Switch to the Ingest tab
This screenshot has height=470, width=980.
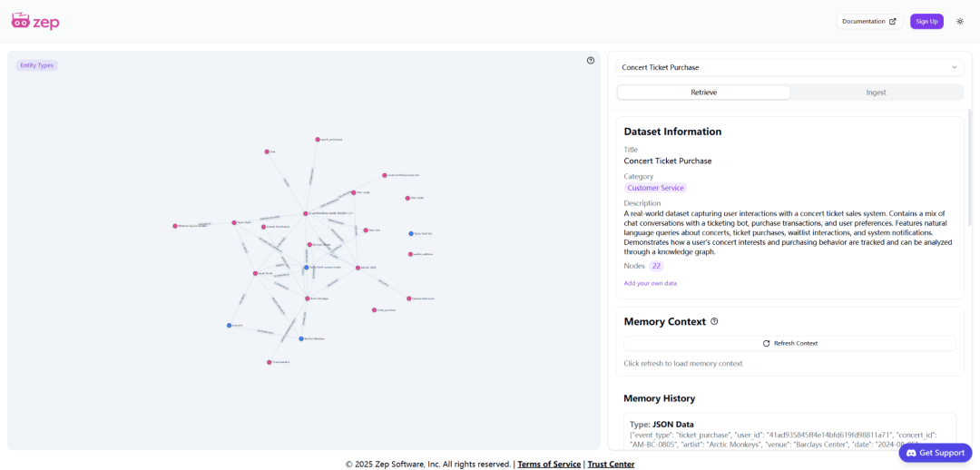(876, 93)
